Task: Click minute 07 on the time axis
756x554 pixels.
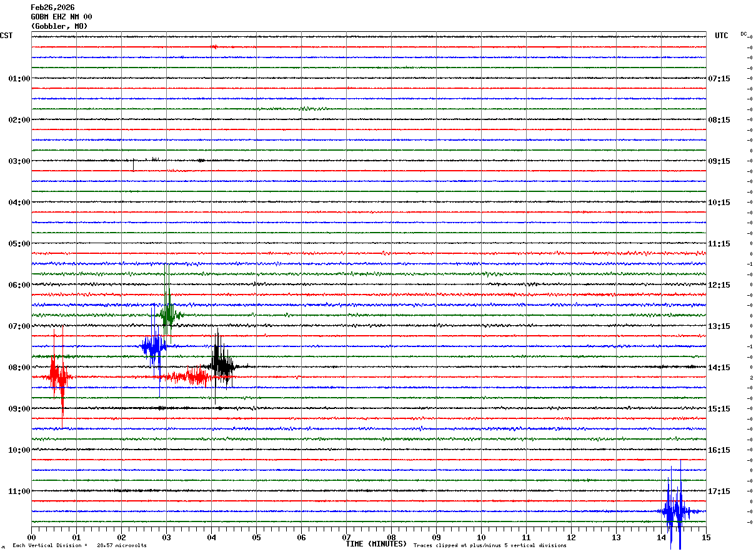Action: pyautogui.click(x=346, y=538)
